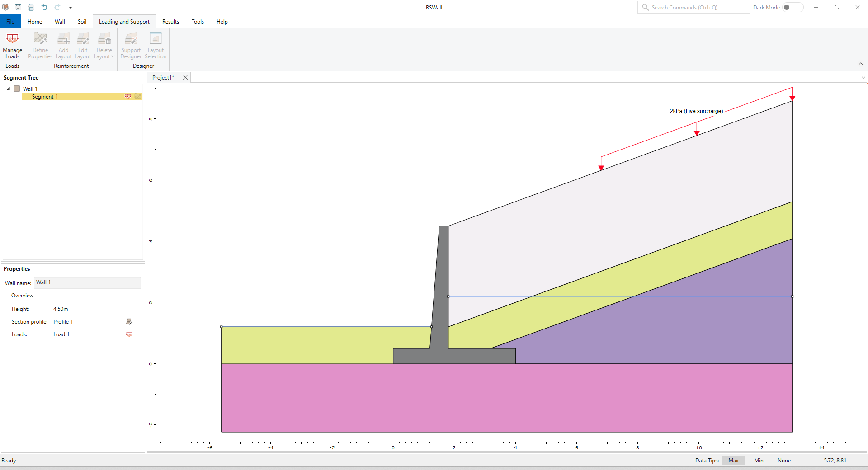This screenshot has width=868, height=470.
Task: Click the 2kPa (Live surcharge) label
Action: 696,111
